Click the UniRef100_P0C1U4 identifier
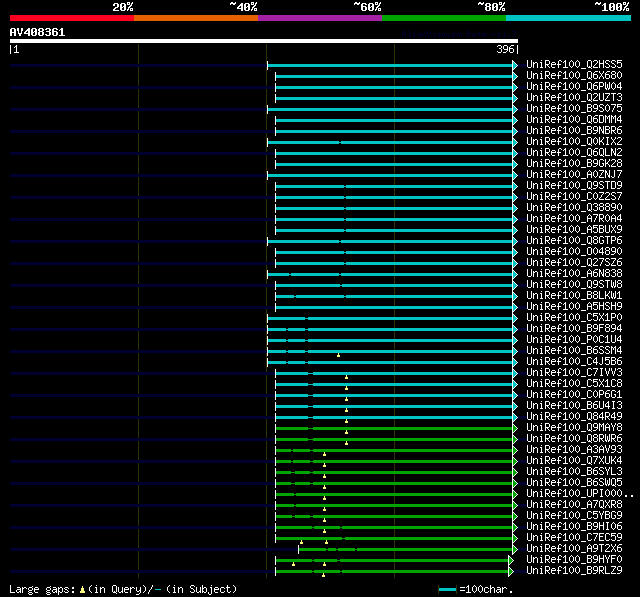The image size is (640, 597). [574, 340]
